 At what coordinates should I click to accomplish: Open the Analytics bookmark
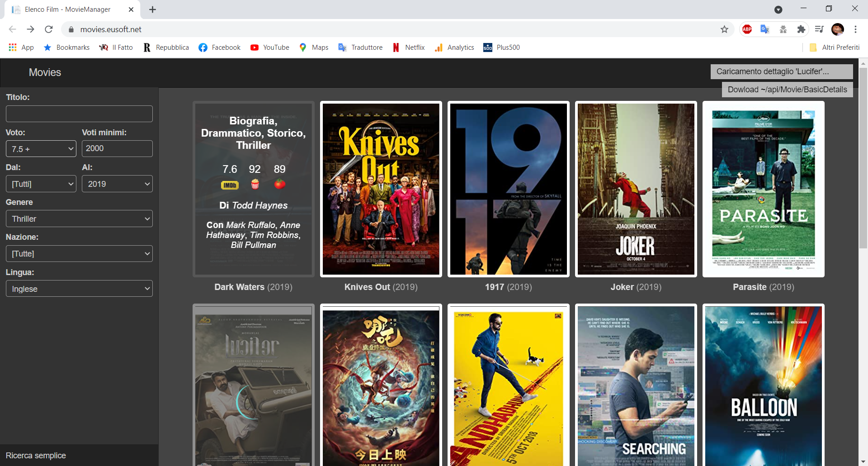[x=454, y=48]
